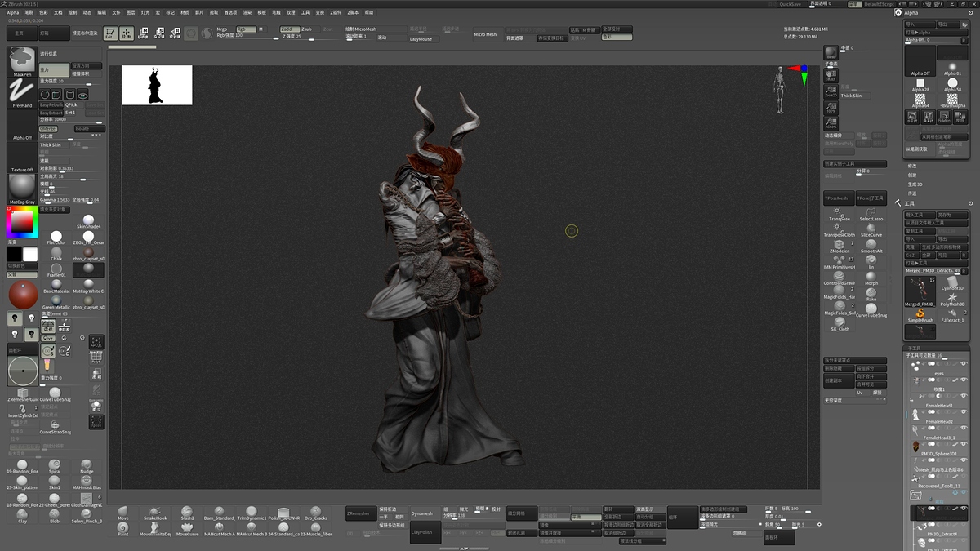Open the MatCap Gray material selector
Image resolution: width=980 pixels, height=551 pixels.
pos(22,189)
